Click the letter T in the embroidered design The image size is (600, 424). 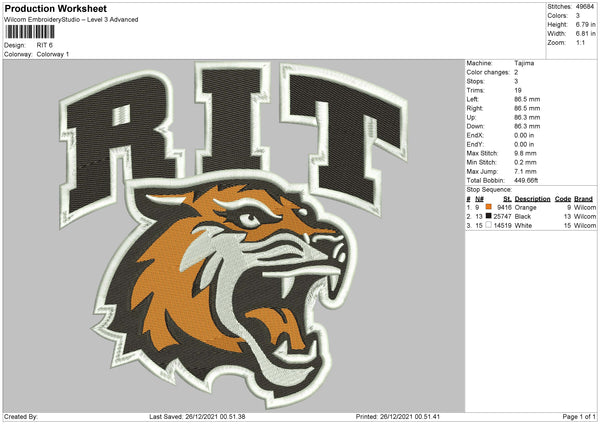point(346,140)
